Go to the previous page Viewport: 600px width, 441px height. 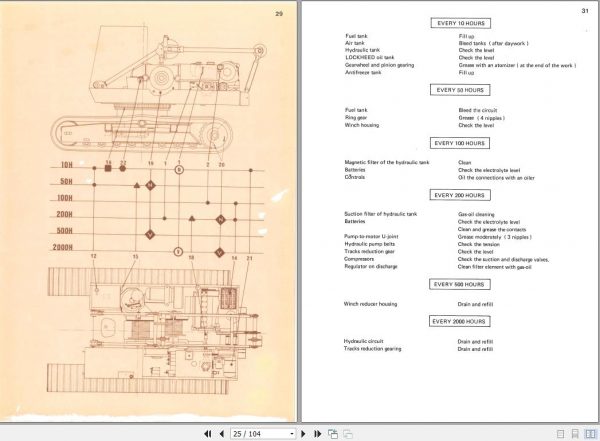click(220, 433)
